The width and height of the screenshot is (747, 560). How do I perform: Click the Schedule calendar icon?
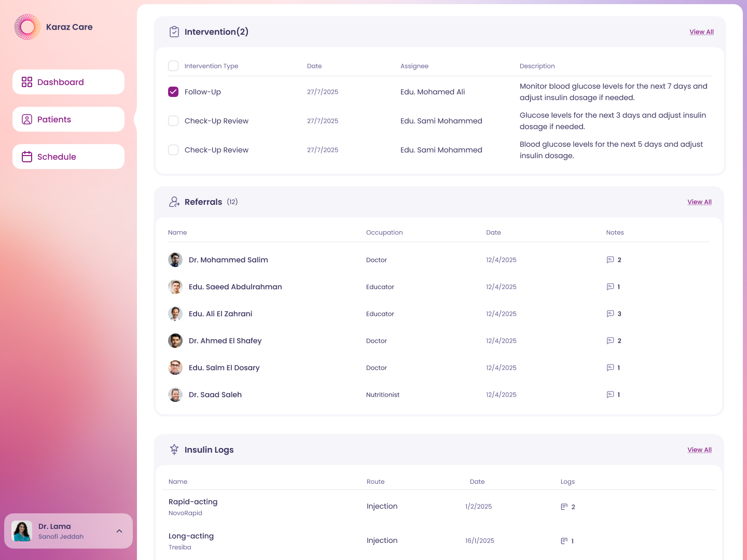pyautogui.click(x=27, y=157)
